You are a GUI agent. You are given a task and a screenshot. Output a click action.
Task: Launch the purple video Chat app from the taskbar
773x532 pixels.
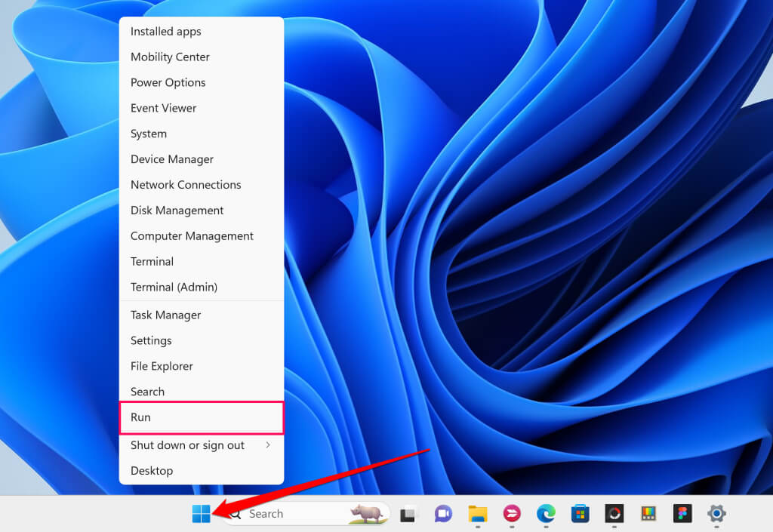(x=443, y=514)
